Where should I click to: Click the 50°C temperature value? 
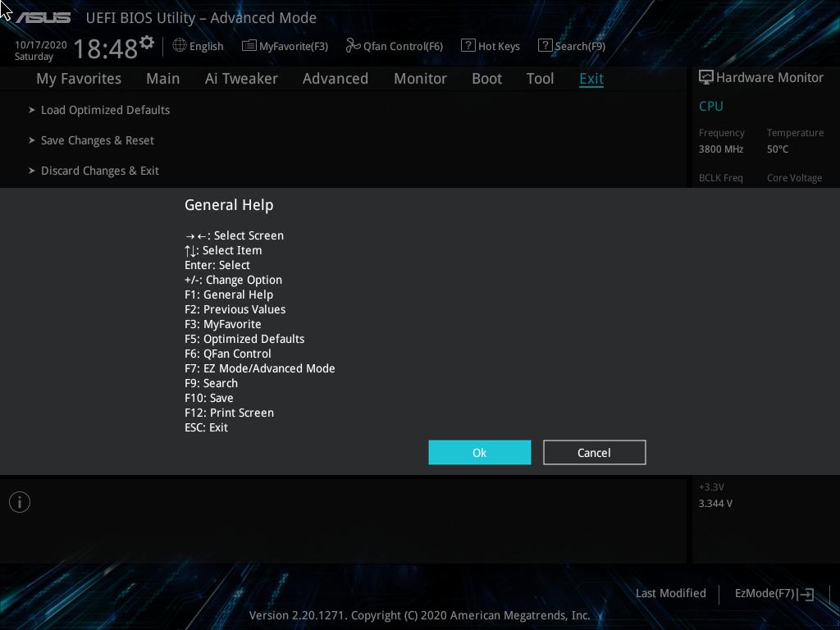coord(778,149)
